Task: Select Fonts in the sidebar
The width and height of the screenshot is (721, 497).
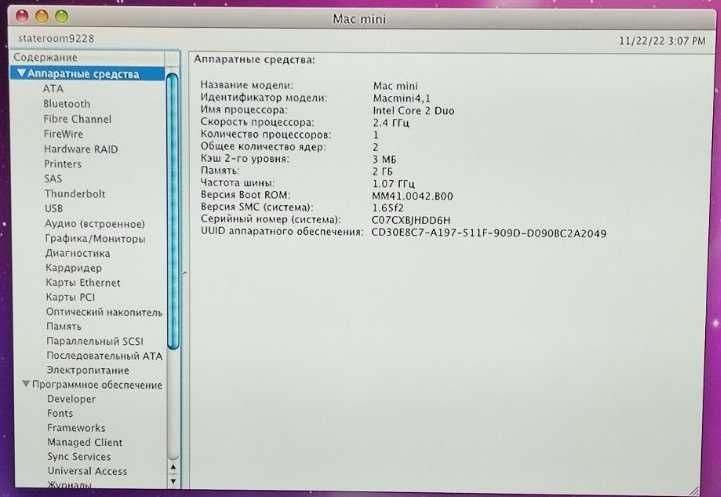Action: (60, 413)
